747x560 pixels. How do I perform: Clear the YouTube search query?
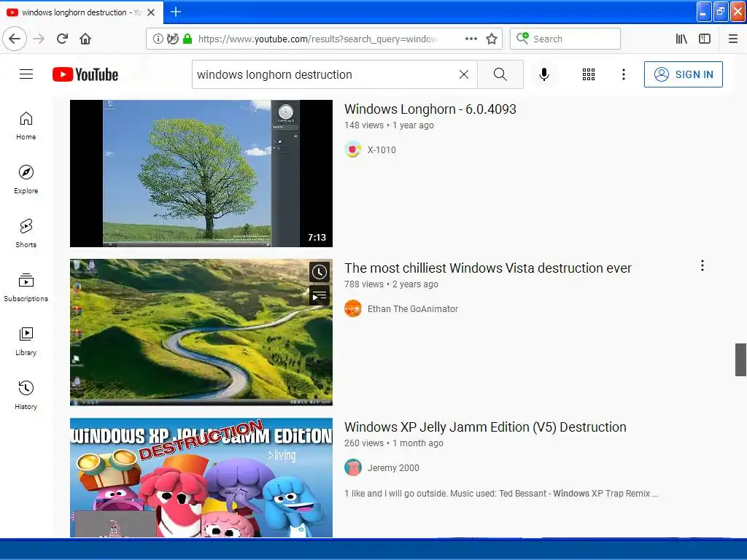pos(463,74)
